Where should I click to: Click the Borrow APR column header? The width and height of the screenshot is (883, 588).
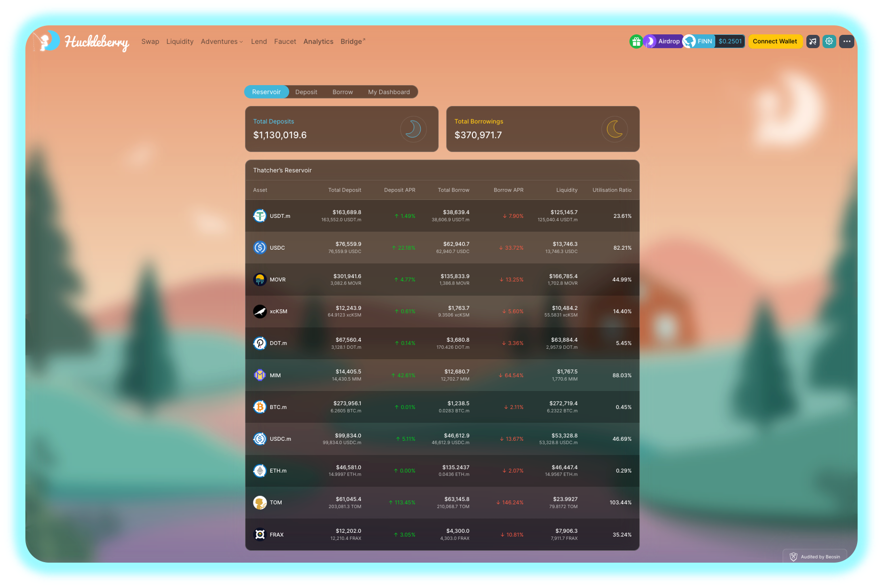point(509,190)
